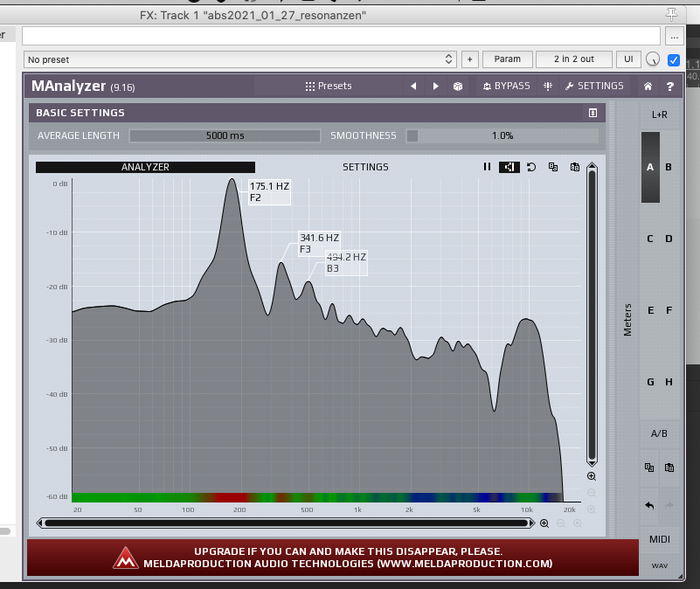This screenshot has width=700, height=589.
Task: Click the UI button
Action: 628,59
